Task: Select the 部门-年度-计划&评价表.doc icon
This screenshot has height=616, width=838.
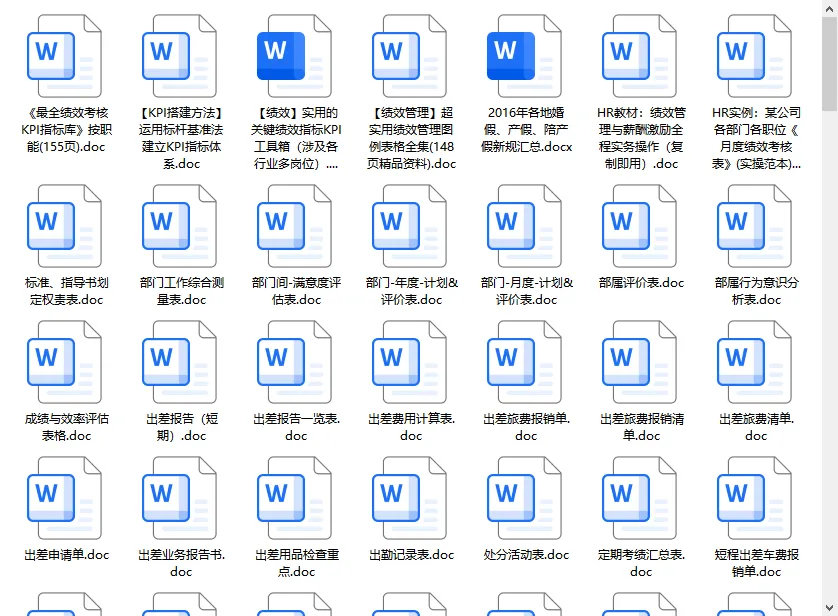Action: (x=409, y=226)
